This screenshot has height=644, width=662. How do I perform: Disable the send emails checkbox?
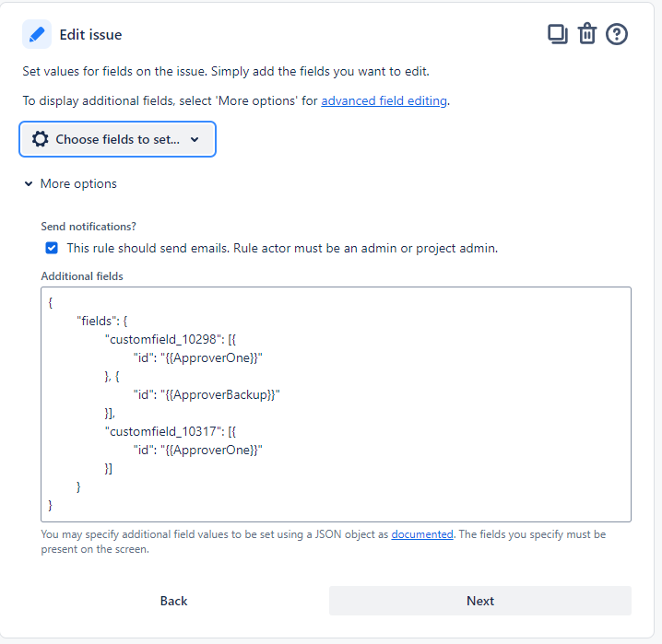click(x=52, y=248)
